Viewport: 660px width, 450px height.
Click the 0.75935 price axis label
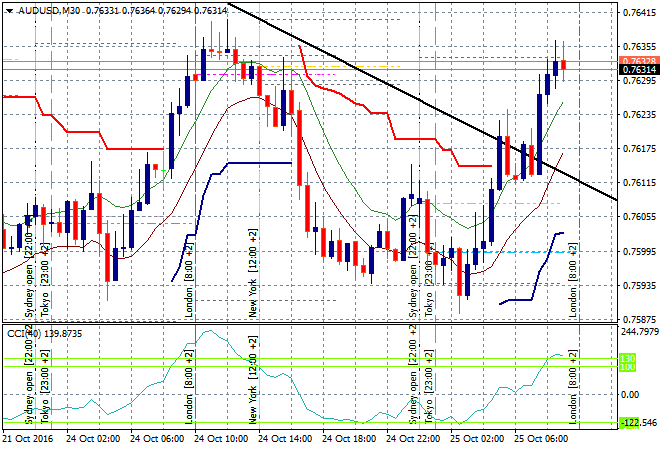639,285
